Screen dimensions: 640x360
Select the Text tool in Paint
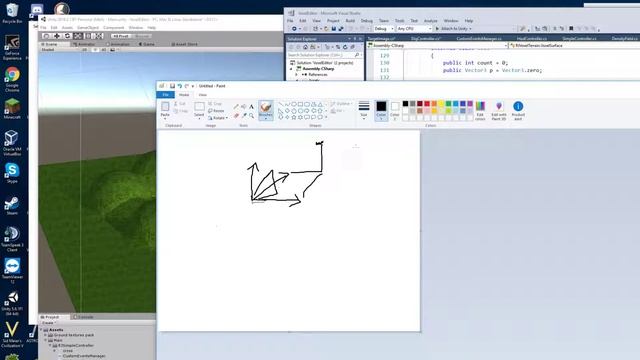251,107
